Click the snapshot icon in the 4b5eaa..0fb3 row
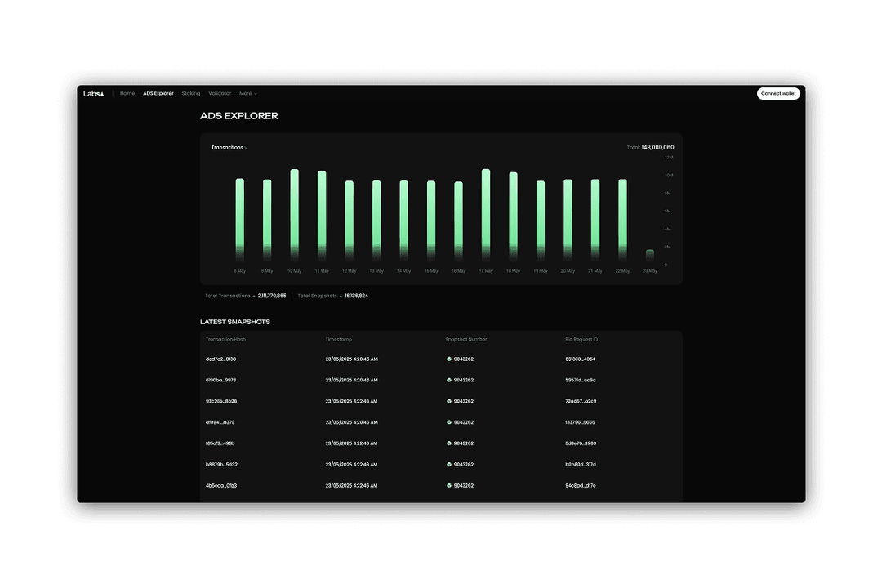882x588 pixels. 449,486
